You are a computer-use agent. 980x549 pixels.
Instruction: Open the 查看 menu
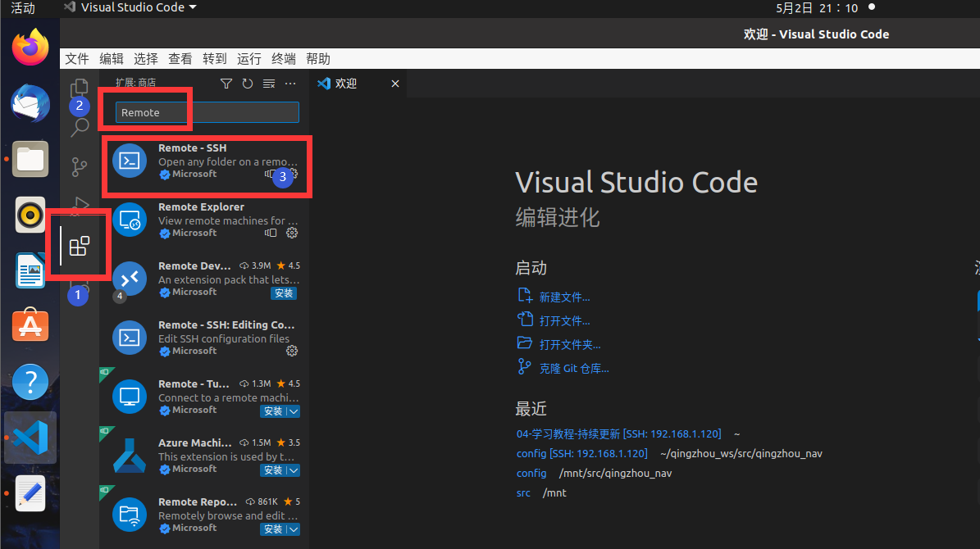(180, 59)
